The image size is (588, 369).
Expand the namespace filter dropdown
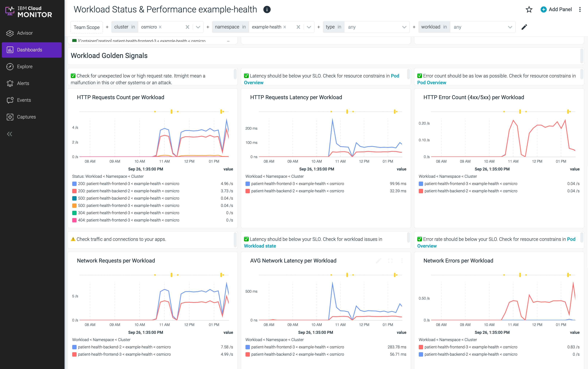pyautogui.click(x=309, y=27)
